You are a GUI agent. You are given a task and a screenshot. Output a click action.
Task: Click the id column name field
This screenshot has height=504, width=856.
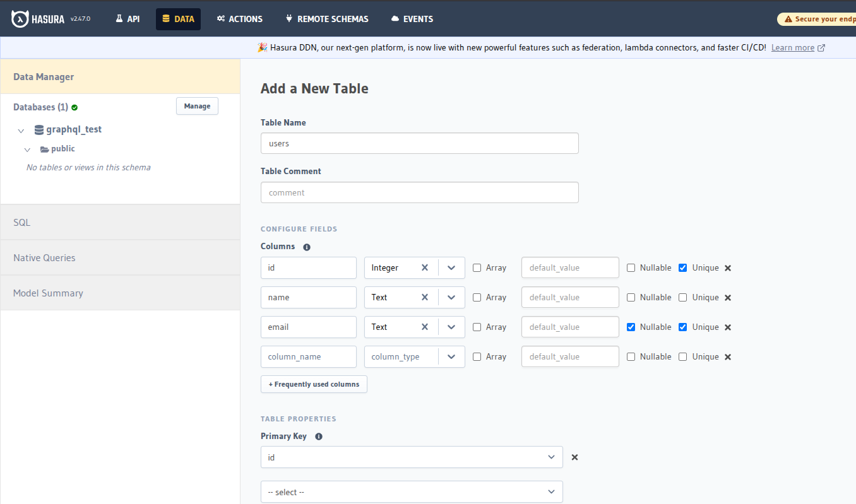[x=309, y=267]
